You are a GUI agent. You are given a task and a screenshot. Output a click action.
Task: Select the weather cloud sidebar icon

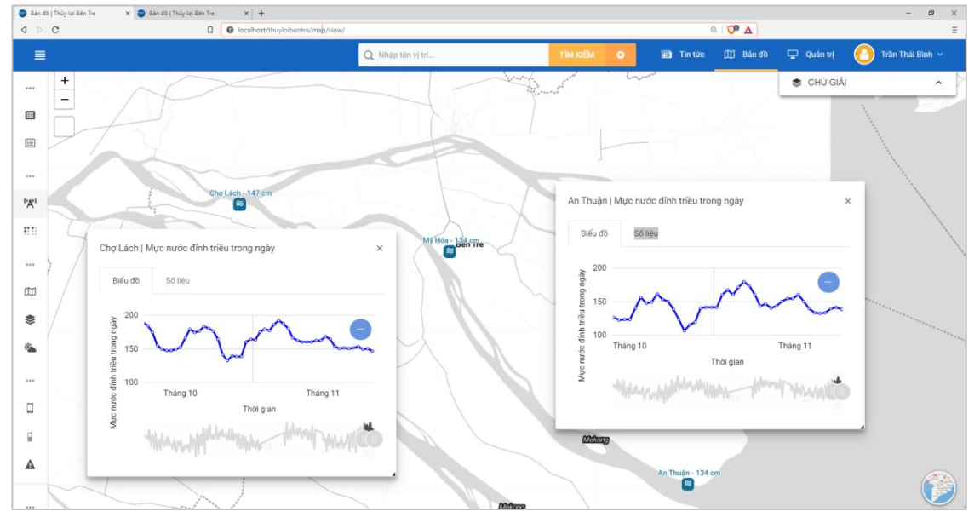coord(30,348)
